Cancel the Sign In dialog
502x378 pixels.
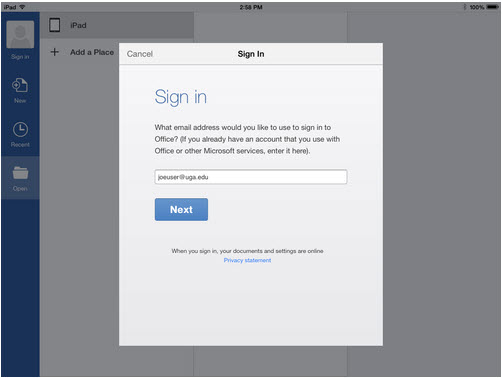click(140, 54)
